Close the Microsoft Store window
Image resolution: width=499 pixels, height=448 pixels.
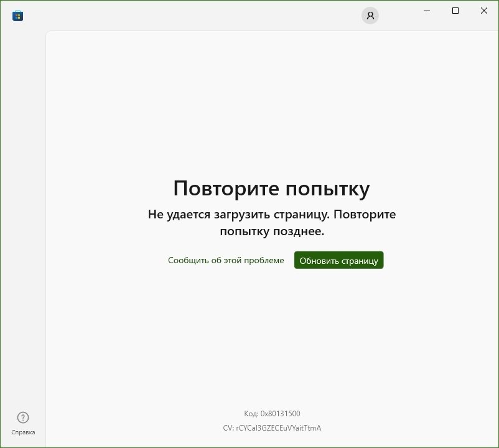[x=483, y=11]
